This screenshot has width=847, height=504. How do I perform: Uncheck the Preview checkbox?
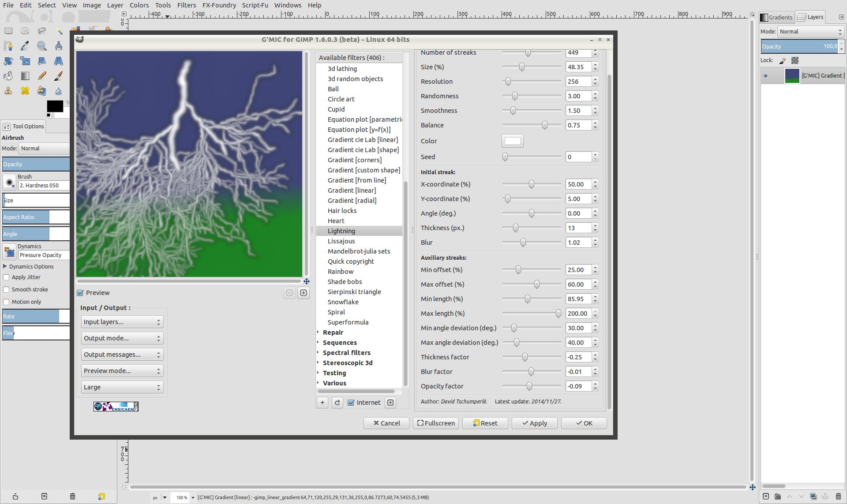tap(80, 293)
